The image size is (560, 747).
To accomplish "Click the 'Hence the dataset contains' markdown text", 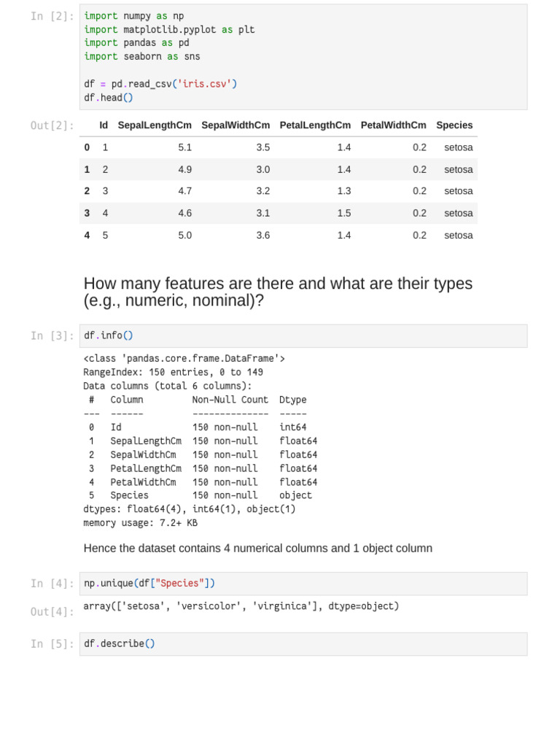I will (x=257, y=549).
